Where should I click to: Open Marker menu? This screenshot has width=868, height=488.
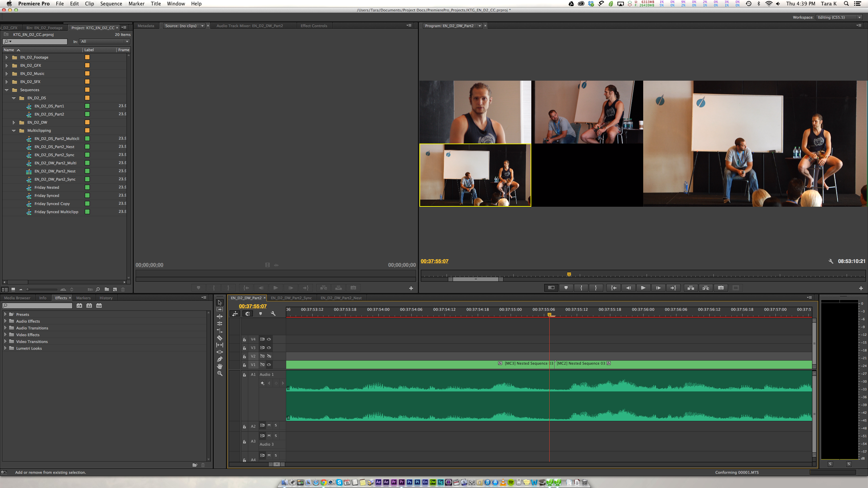click(136, 4)
